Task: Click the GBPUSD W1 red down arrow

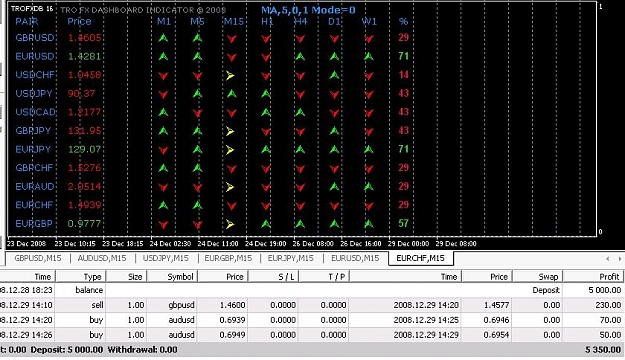Action: point(369,39)
